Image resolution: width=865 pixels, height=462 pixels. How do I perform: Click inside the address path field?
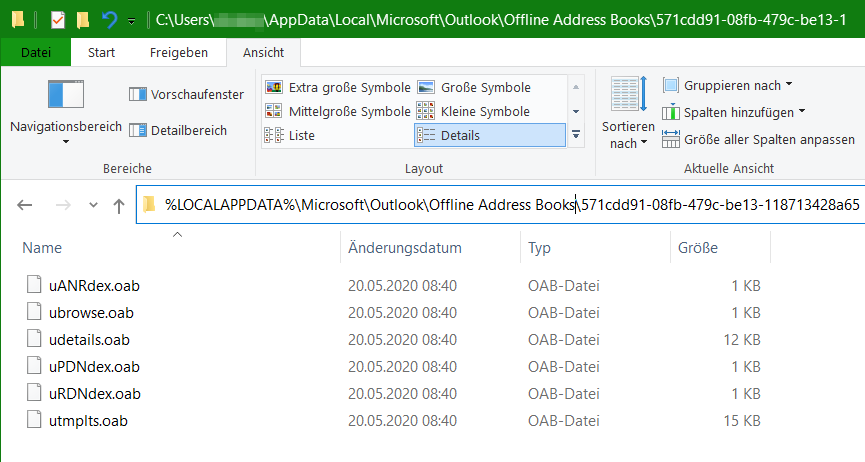[700, 205]
